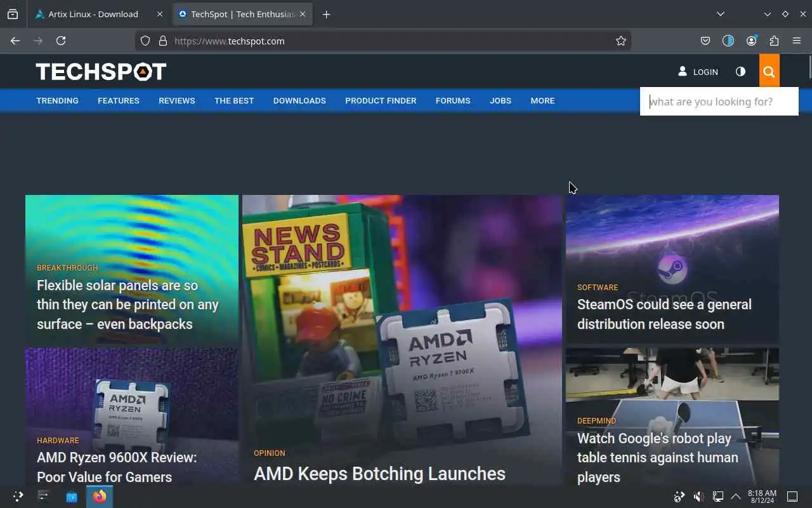Click the Firefox icon in the taskbar
812x508 pixels.
pos(100,497)
